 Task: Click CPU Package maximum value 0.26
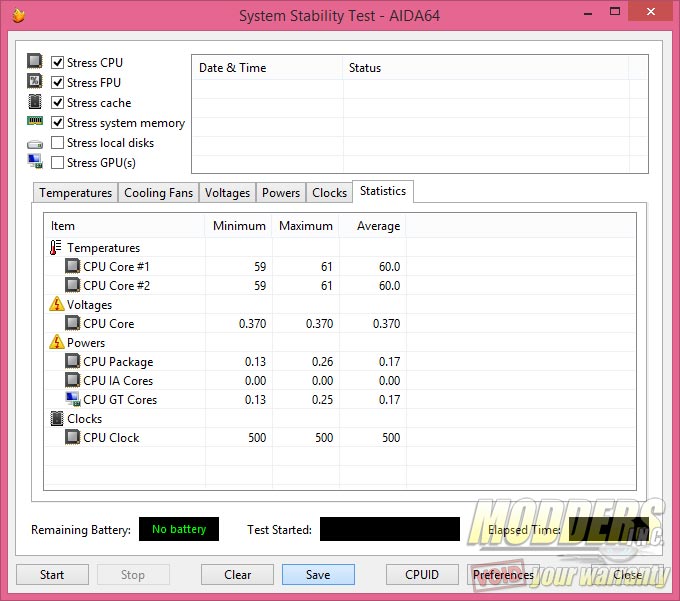pyautogui.click(x=322, y=362)
